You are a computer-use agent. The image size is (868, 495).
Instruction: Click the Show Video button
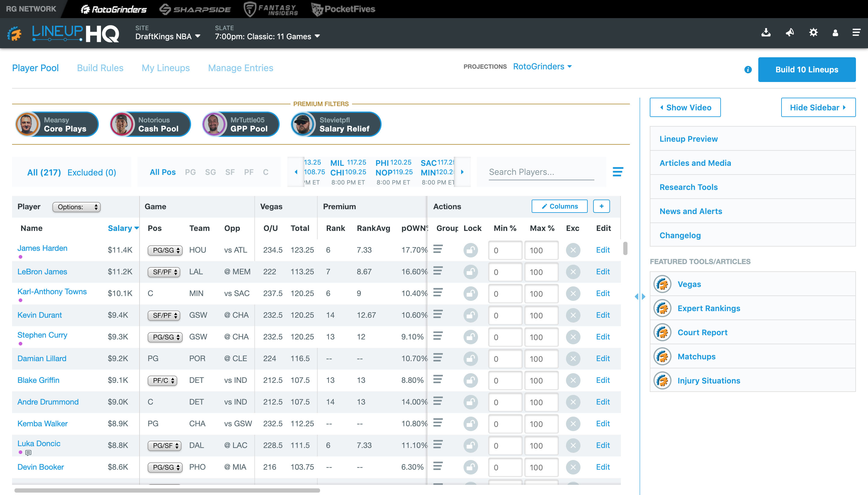tap(685, 107)
